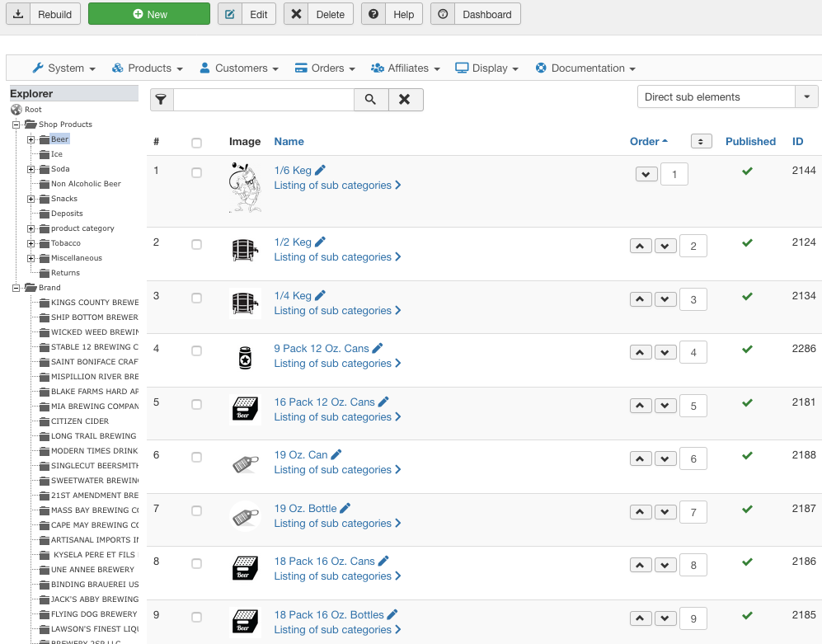Edit 9 Pack 12 Oz. Cans via pencil
The height and width of the screenshot is (644, 822).
[378, 348]
